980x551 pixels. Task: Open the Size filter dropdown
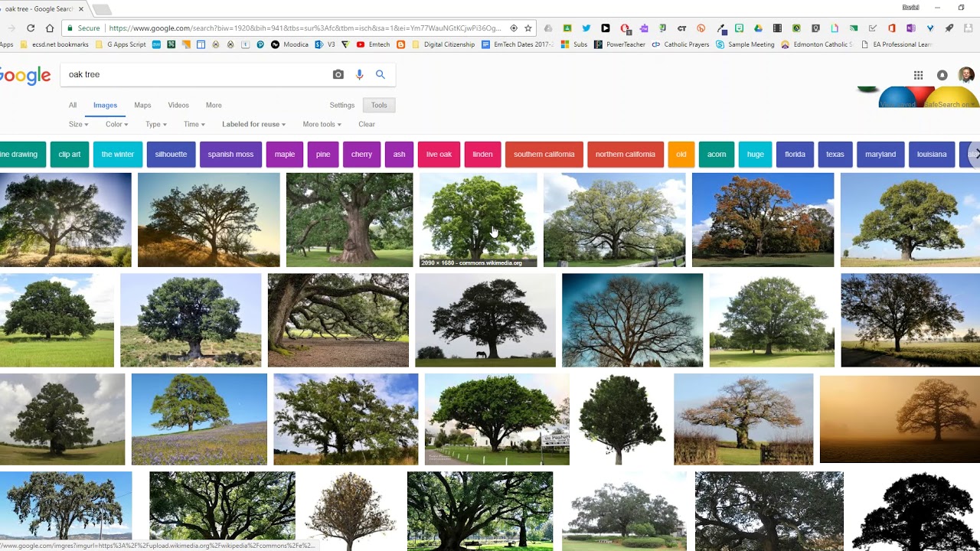[x=78, y=124]
